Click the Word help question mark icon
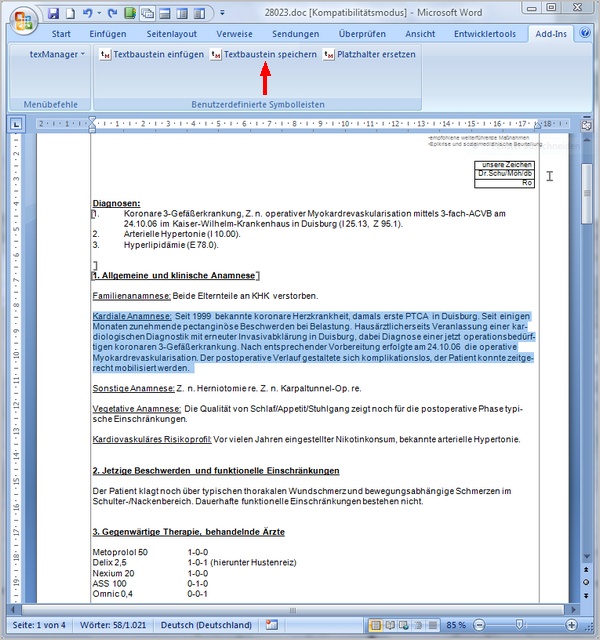Viewport: 600px width, 640px height. [585, 33]
